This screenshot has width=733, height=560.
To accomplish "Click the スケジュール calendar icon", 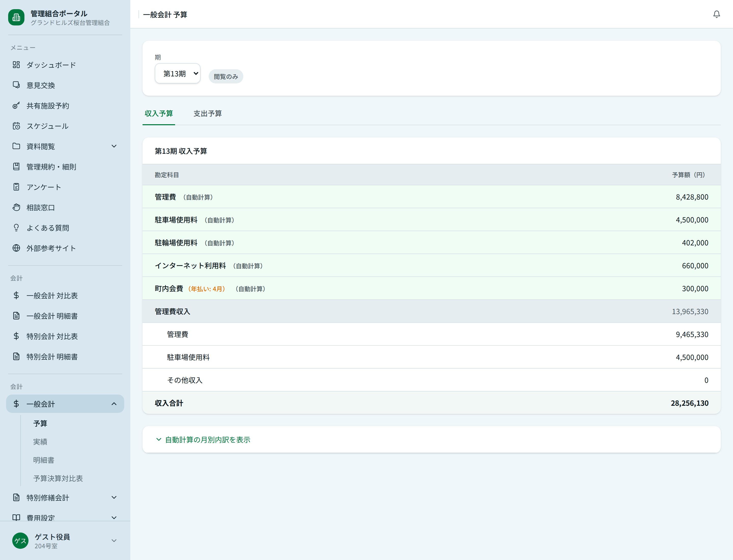I will pyautogui.click(x=16, y=126).
